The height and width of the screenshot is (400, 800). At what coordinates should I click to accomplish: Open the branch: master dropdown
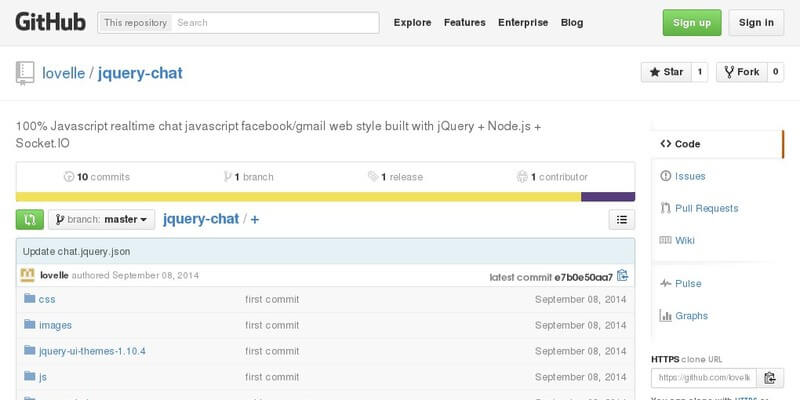[101, 219]
